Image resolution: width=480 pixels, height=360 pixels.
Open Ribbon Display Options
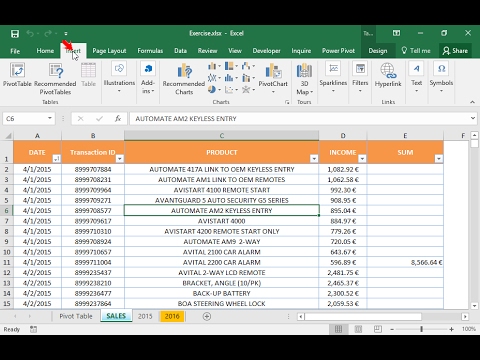pos(396,33)
